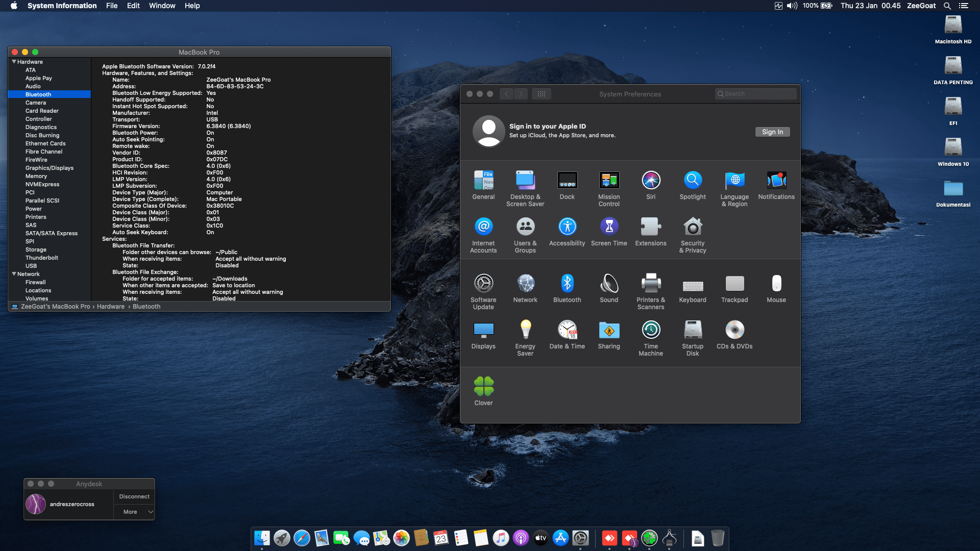This screenshot has width=980, height=551.
Task: Open CDs & DVDs preferences
Action: (x=734, y=335)
